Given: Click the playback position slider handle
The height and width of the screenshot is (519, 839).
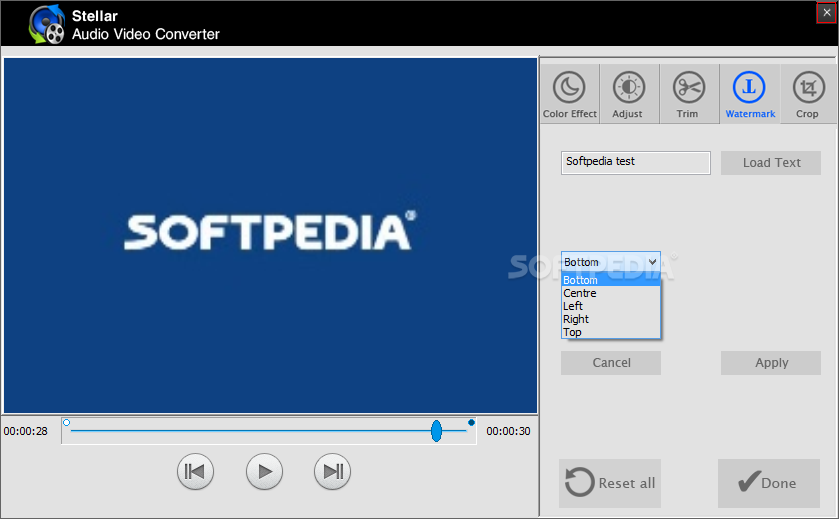Looking at the screenshot, I should click(437, 431).
